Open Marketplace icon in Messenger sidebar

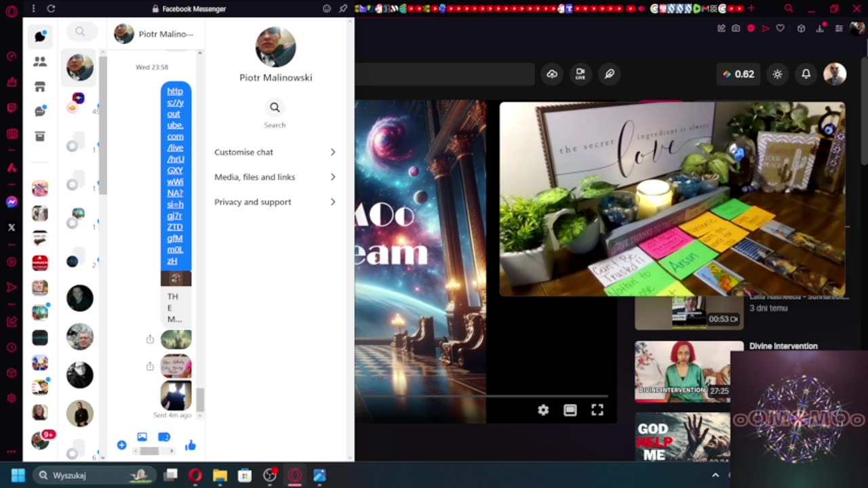pos(40,87)
